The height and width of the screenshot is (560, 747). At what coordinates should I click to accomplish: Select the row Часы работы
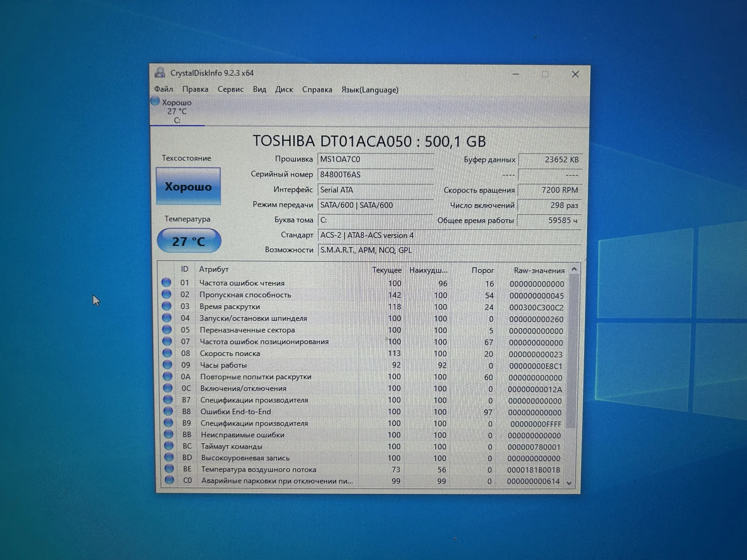(364, 365)
